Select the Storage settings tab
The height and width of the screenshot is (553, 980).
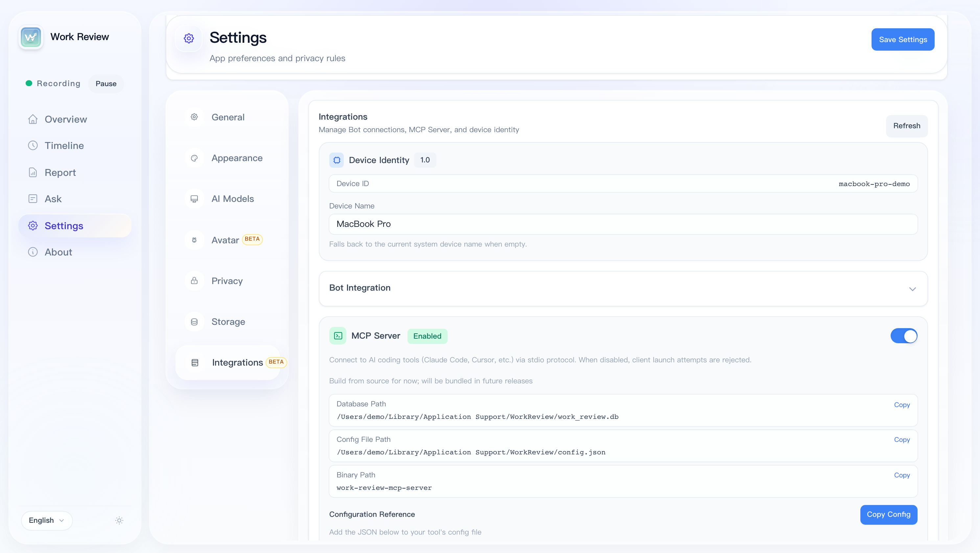pos(227,322)
